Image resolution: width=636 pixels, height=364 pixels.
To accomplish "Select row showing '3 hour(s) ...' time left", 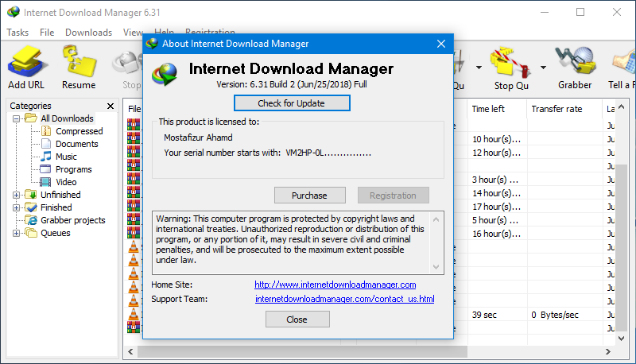I will (494, 180).
